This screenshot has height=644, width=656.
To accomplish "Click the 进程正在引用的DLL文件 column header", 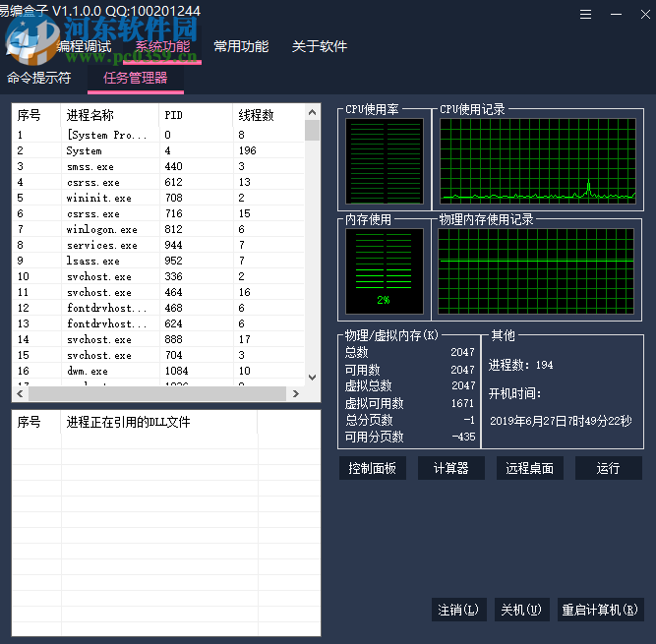I will [159, 422].
